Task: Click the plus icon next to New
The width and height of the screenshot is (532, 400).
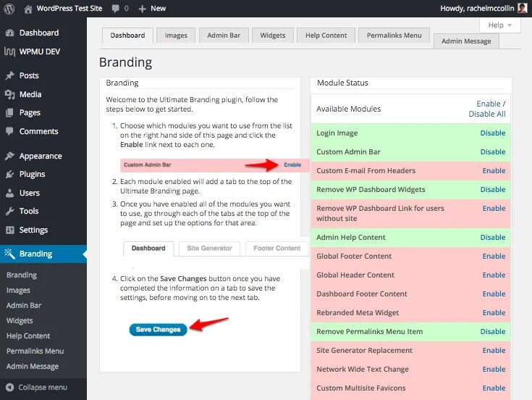Action: tap(143, 9)
